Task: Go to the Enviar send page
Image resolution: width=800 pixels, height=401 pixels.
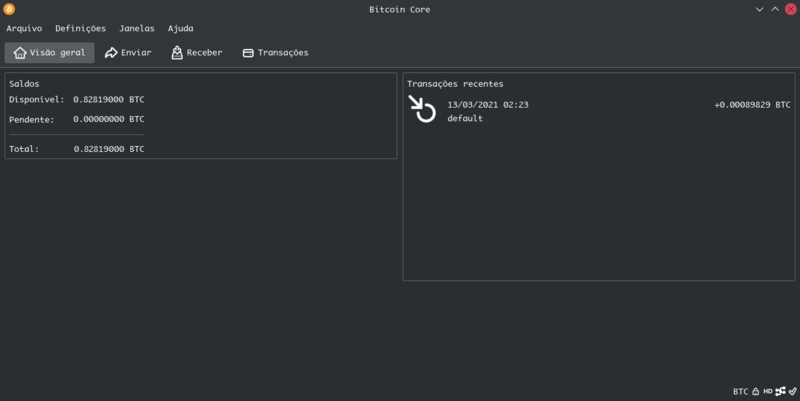Action: (x=128, y=53)
